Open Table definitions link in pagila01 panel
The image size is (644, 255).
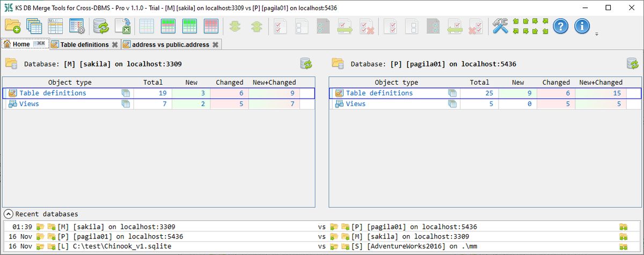(x=379, y=93)
